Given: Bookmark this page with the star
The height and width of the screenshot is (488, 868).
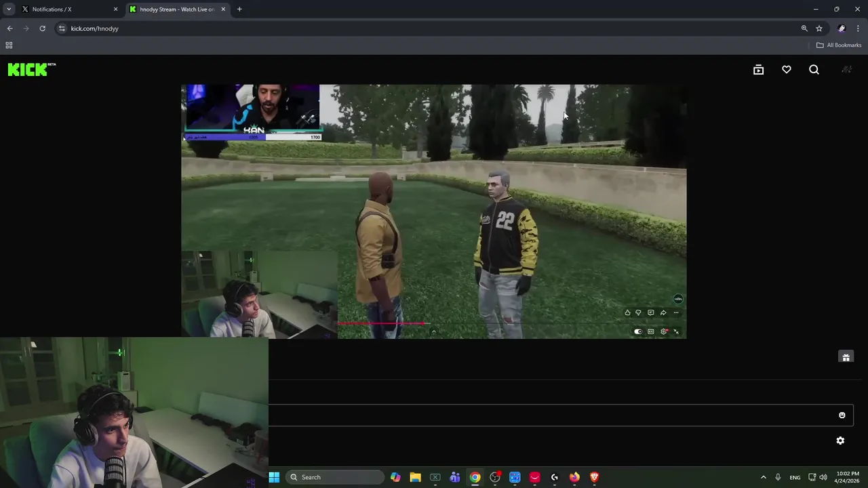Looking at the screenshot, I should (819, 28).
